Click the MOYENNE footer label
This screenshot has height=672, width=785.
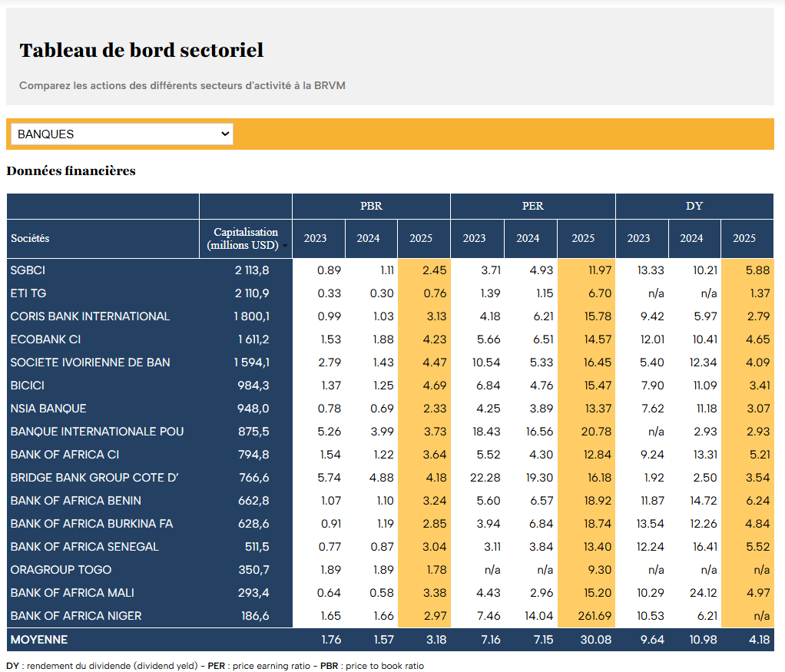[x=39, y=640]
